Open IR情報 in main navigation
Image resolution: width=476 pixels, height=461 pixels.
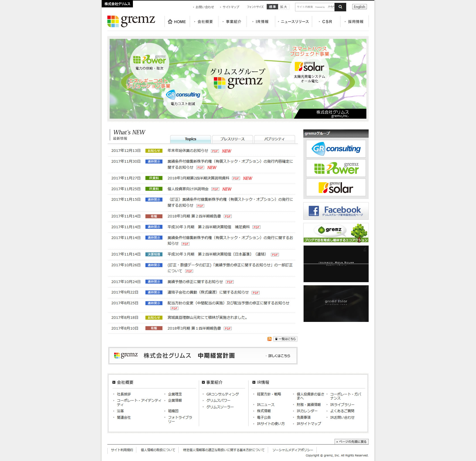tap(261, 22)
